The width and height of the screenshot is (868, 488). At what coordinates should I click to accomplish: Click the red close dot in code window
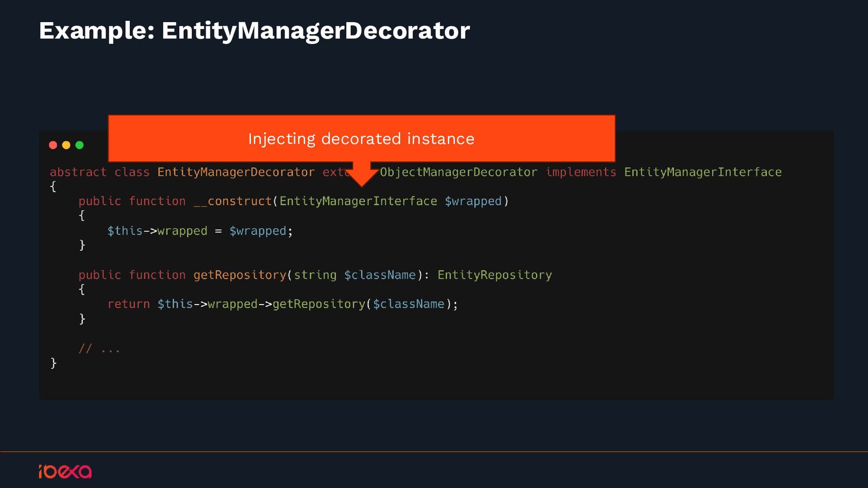53,145
